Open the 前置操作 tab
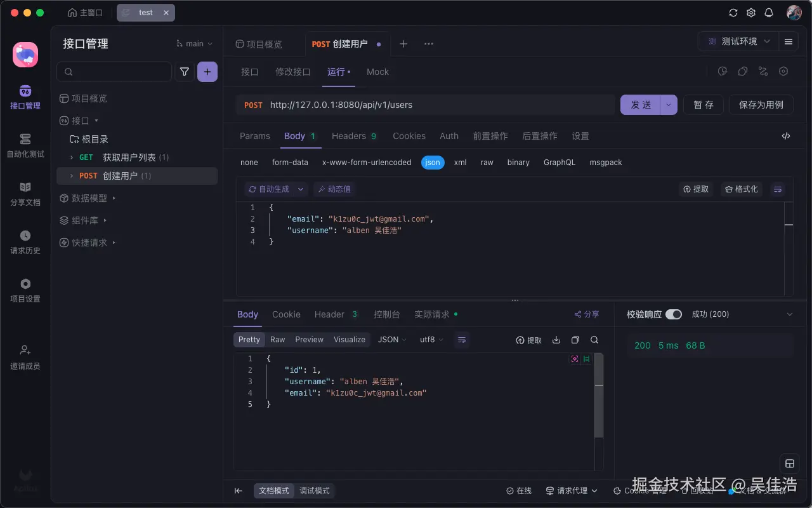The width and height of the screenshot is (812, 508). click(x=490, y=136)
